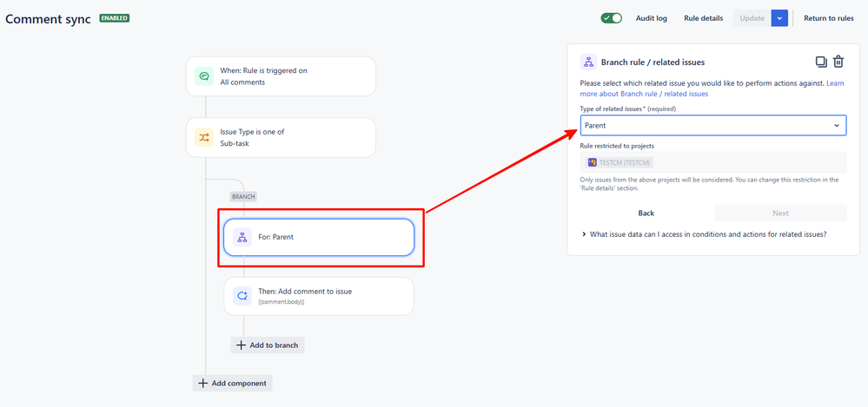This screenshot has width=868, height=407.
Task: Open the Update button dropdown arrow
Action: [779, 18]
